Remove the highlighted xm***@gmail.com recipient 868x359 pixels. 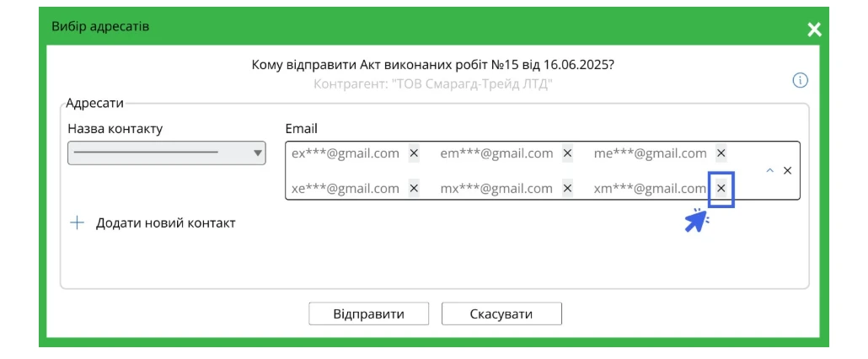pyautogui.click(x=721, y=189)
